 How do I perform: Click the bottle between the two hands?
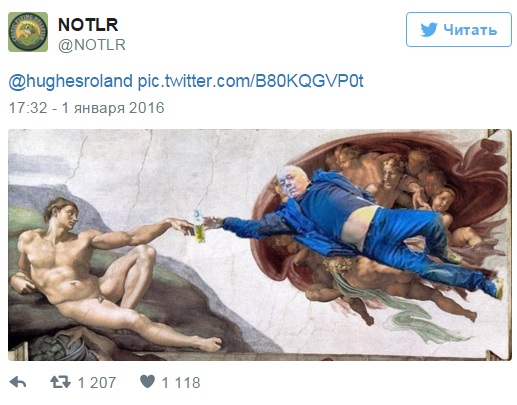coord(199,225)
